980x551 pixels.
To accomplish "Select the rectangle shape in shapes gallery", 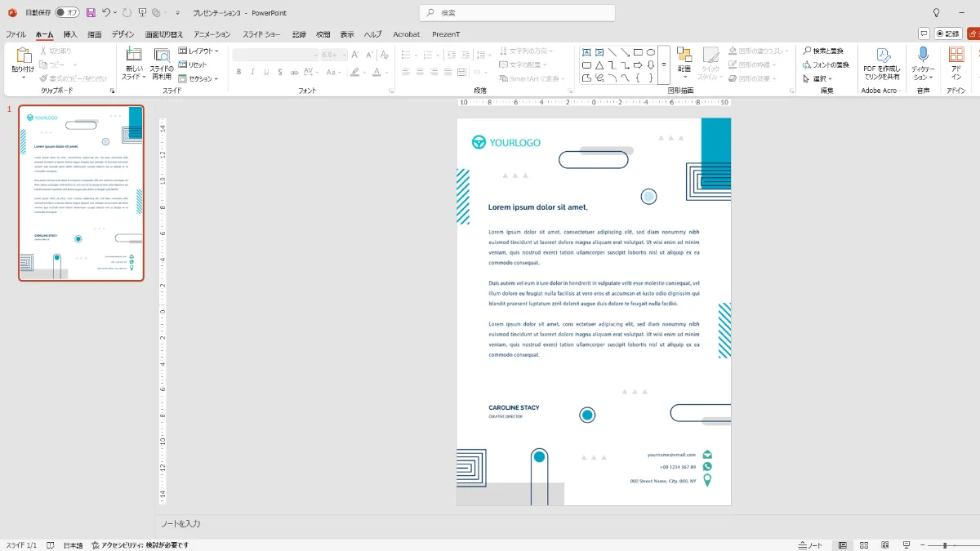I will pyautogui.click(x=638, y=52).
